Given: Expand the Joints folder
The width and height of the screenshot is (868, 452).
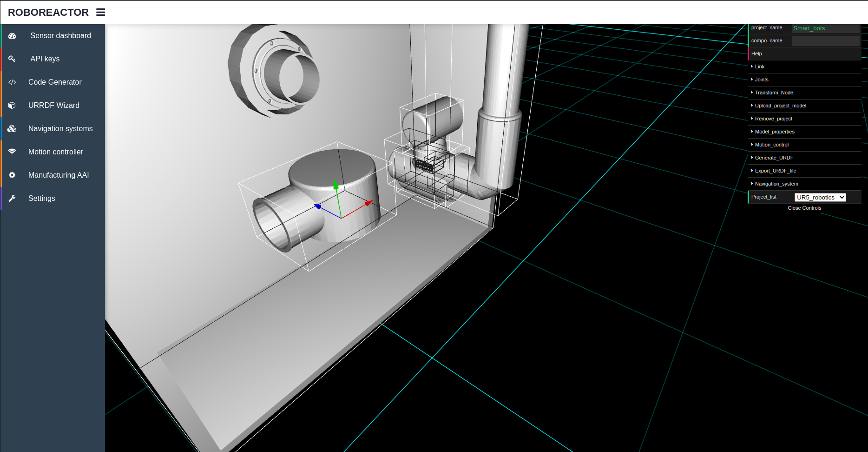Looking at the screenshot, I should [804, 80].
